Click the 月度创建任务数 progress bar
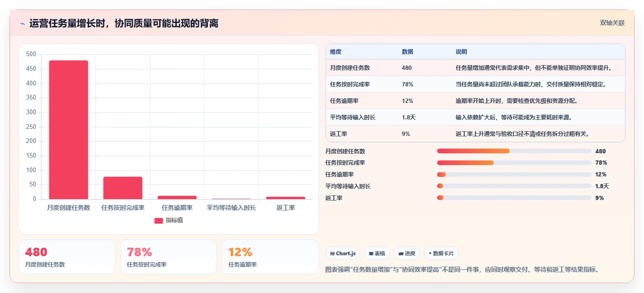This screenshot has width=644, height=293. point(514,151)
